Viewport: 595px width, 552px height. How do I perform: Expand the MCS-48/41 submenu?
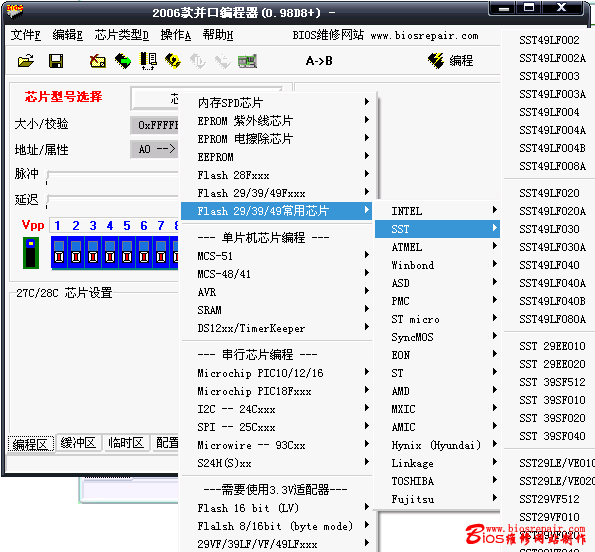pyautogui.click(x=276, y=274)
